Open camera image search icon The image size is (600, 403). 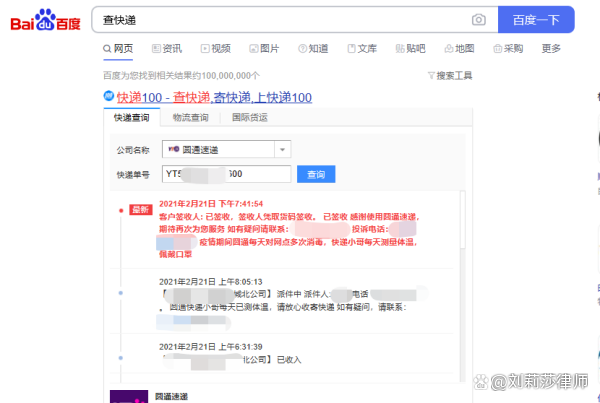(478, 20)
